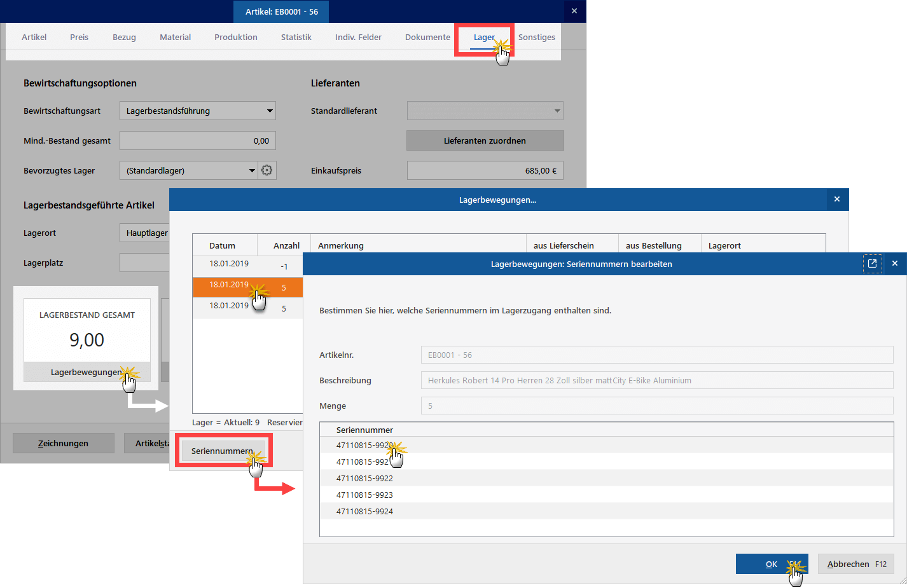Click the Artikelnr. field EB0001 - 56
Image resolution: width=907 pixels, height=588 pixels.
[x=657, y=355]
